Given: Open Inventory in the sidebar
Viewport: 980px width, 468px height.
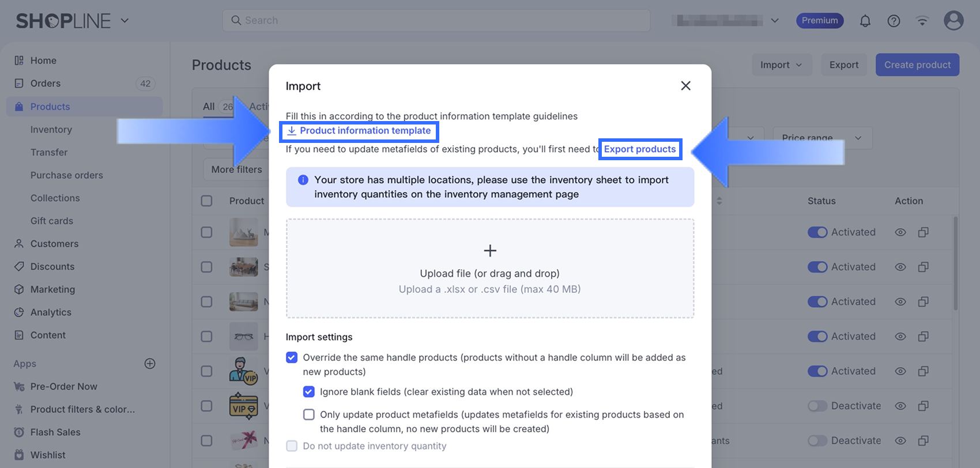Looking at the screenshot, I should click(x=51, y=130).
